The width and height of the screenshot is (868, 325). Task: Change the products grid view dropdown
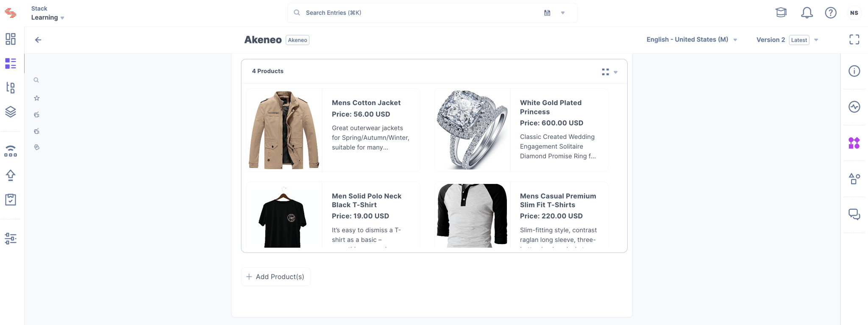click(609, 72)
